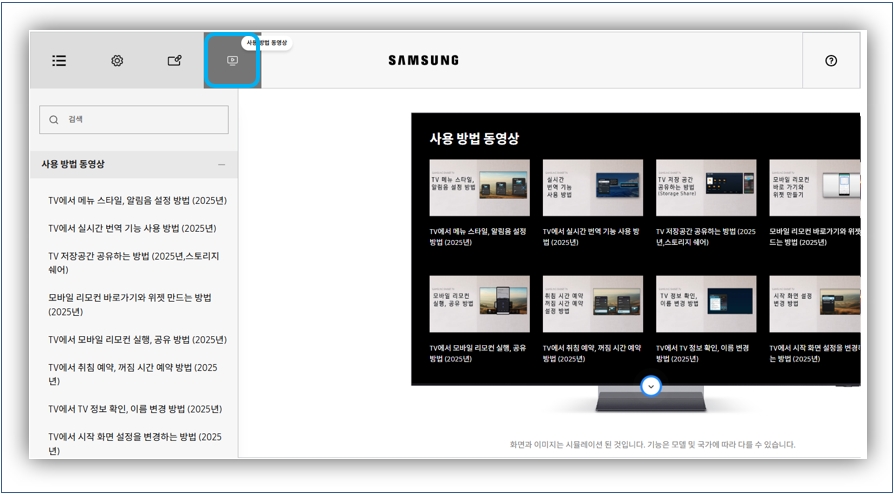Select sidebar item TV에서 TV 정보 확인, 이름 변경 방법
Screen dimensions: 894x494
(x=135, y=409)
